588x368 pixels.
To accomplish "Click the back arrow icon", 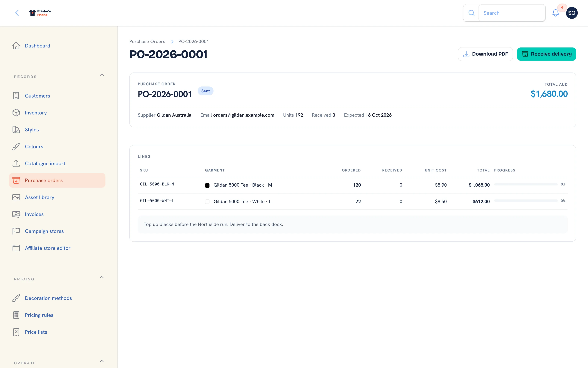I will click(17, 13).
